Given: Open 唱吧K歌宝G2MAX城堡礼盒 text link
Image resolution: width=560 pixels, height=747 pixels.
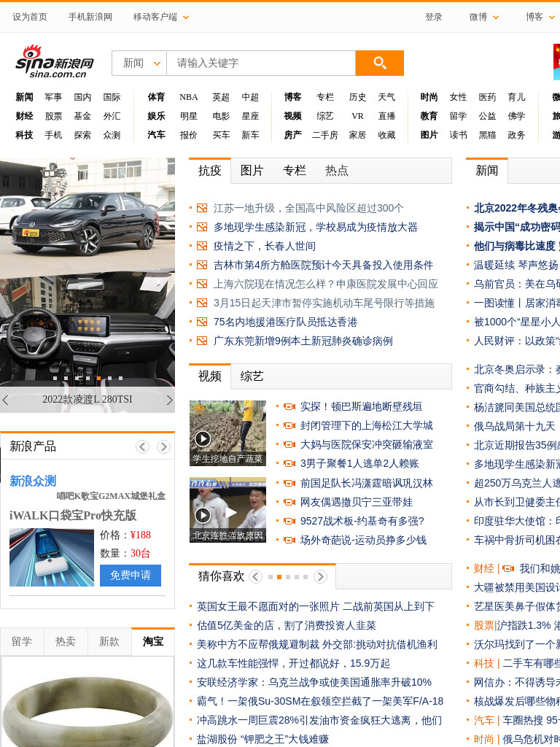Looking at the screenshot, I should [111, 496].
